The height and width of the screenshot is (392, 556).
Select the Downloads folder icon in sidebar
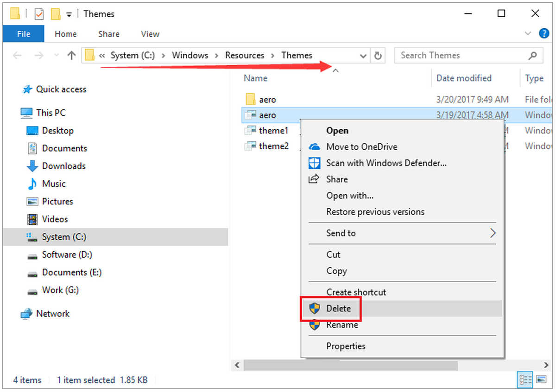tap(32, 166)
